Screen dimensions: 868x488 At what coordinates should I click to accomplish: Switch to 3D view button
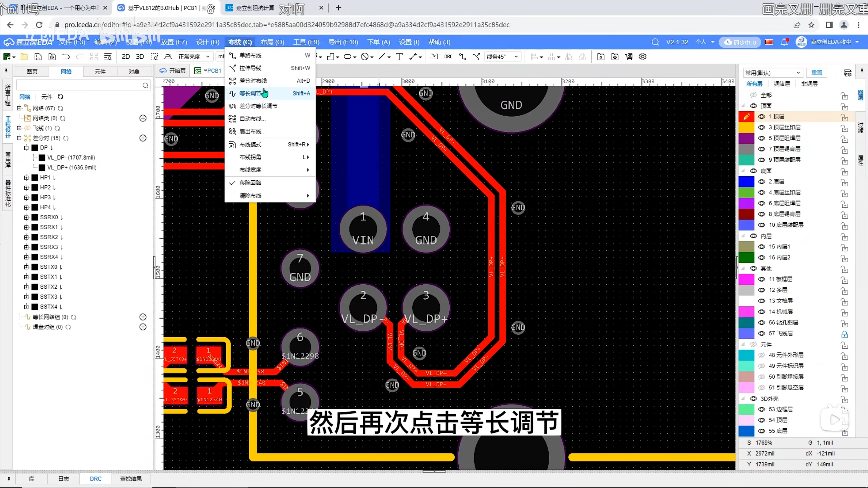[140, 57]
